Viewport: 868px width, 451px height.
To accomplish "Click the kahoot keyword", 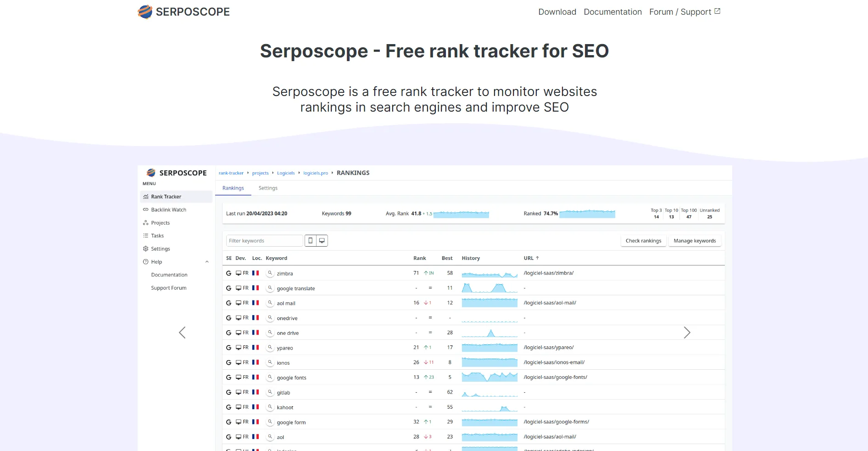I will point(285,407).
